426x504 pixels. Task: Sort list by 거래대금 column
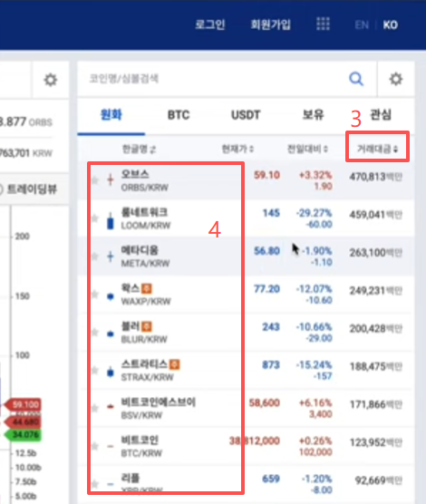pyautogui.click(x=377, y=149)
